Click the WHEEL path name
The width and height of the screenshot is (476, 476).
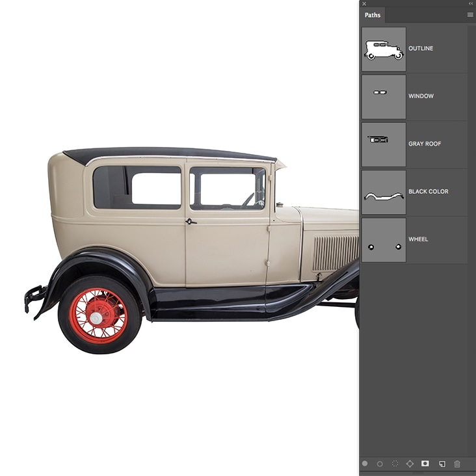(x=418, y=239)
